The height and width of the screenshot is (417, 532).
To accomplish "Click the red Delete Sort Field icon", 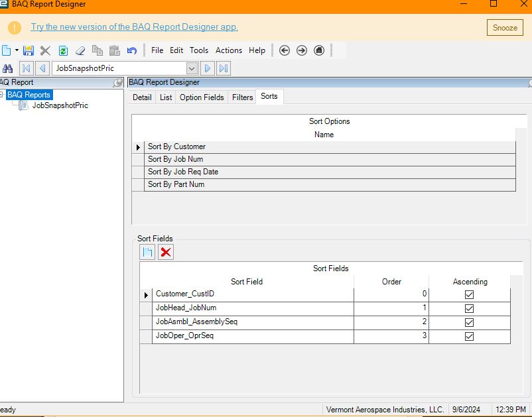I will pyautogui.click(x=166, y=252).
